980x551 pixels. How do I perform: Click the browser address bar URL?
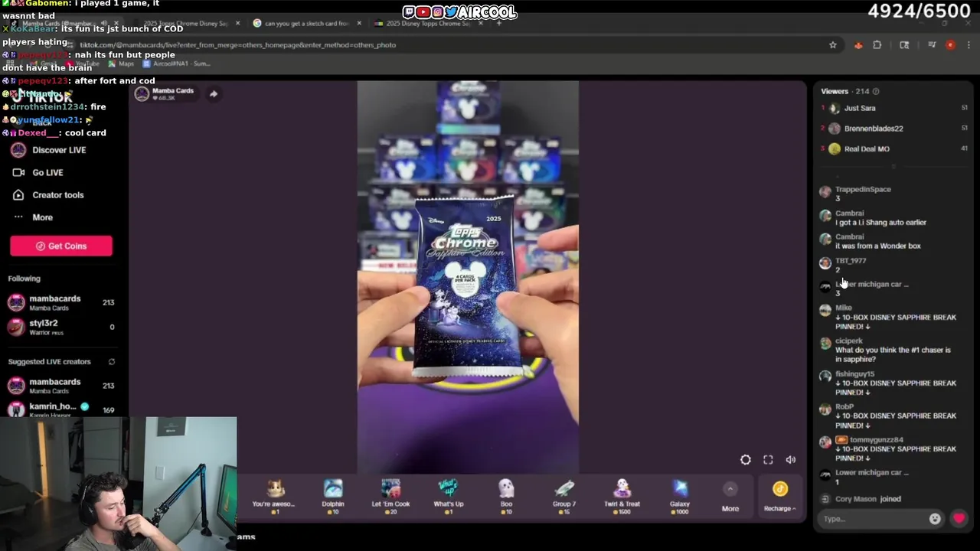pos(237,45)
